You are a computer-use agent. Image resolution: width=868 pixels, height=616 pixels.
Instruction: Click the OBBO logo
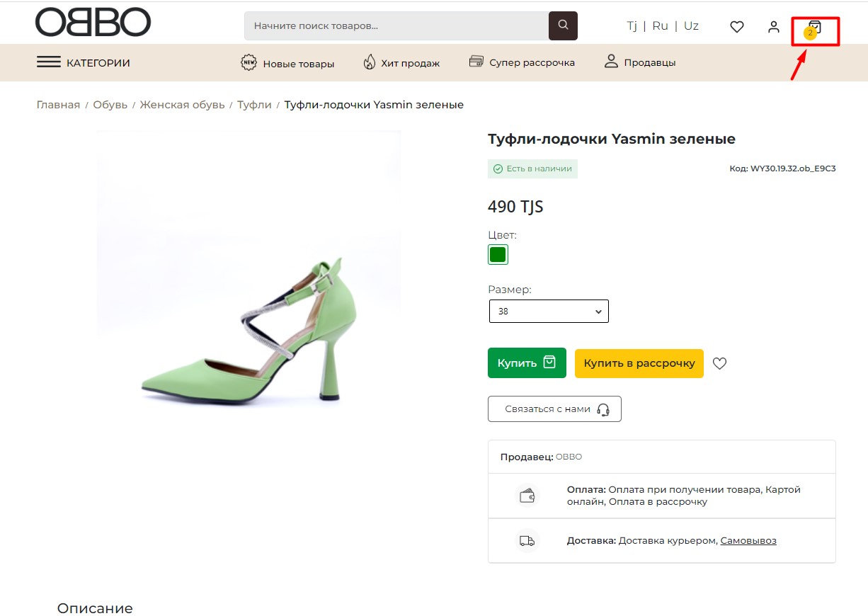(93, 22)
